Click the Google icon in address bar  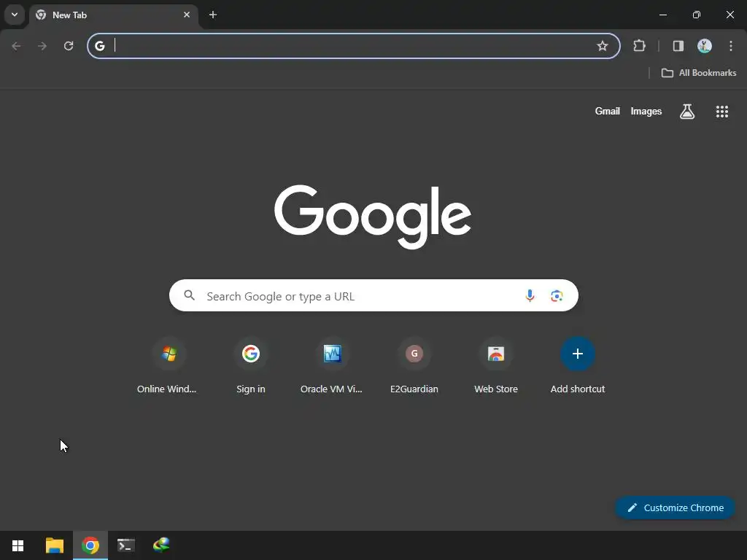99,46
